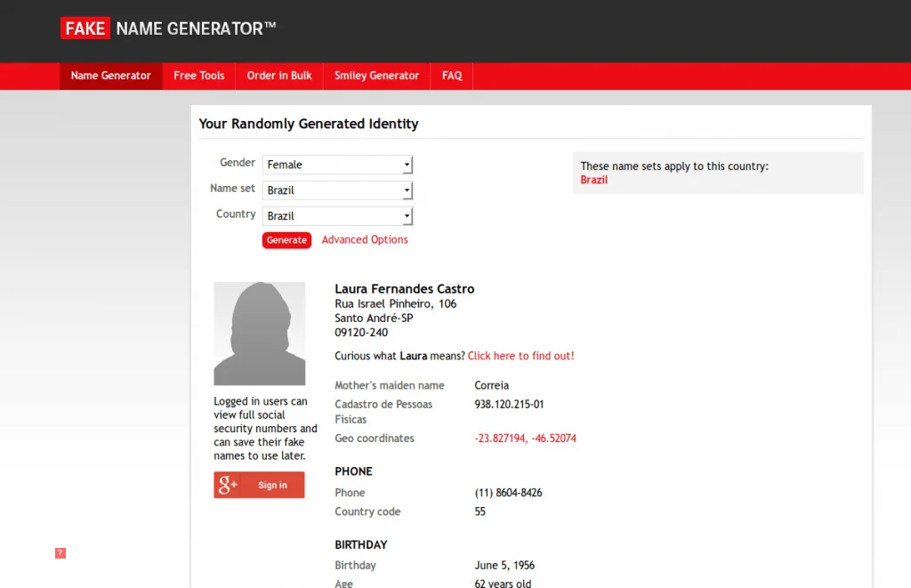Click the small broken image icon
The image size is (911, 588).
tap(60, 553)
